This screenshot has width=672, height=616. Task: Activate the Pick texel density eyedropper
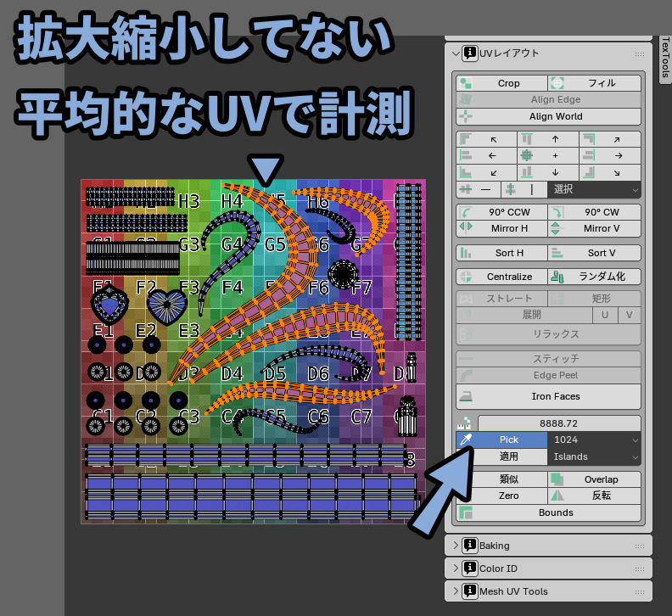(x=501, y=440)
